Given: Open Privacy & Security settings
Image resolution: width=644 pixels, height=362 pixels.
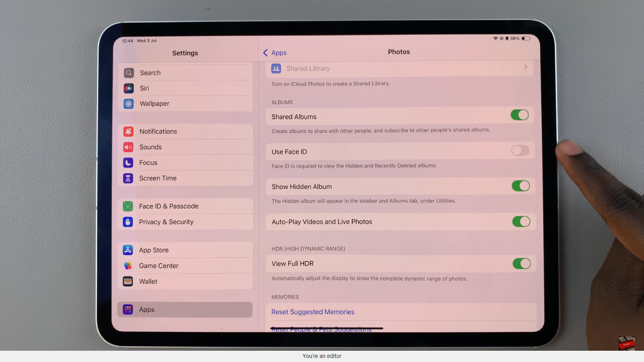Looking at the screenshot, I should (x=185, y=222).
